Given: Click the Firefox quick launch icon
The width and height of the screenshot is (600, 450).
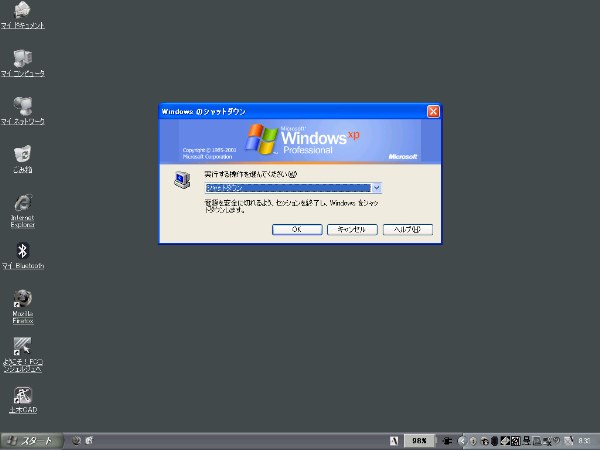Looking at the screenshot, I should click(x=76, y=441).
